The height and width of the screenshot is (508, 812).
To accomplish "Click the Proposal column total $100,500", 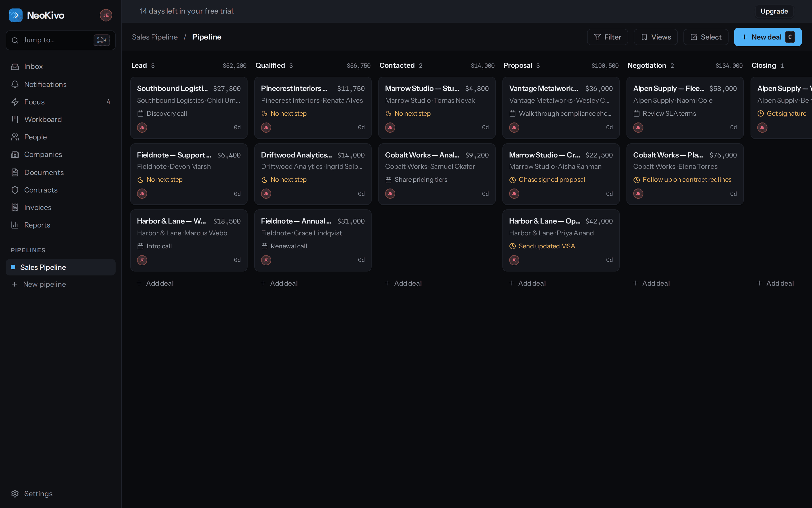I will [x=605, y=65].
